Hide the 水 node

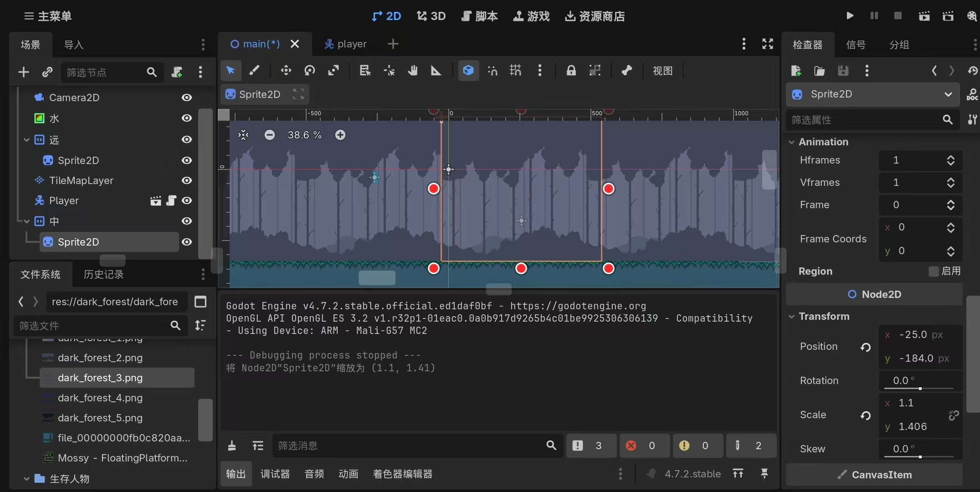point(187,118)
